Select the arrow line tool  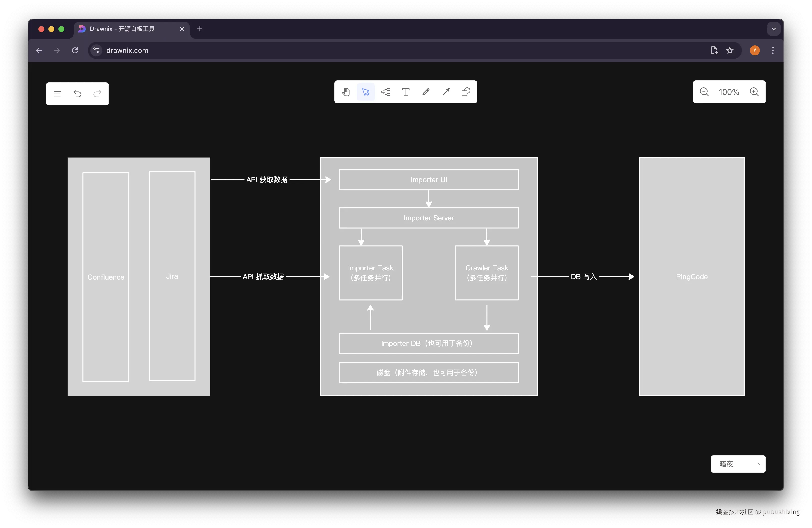[446, 92]
